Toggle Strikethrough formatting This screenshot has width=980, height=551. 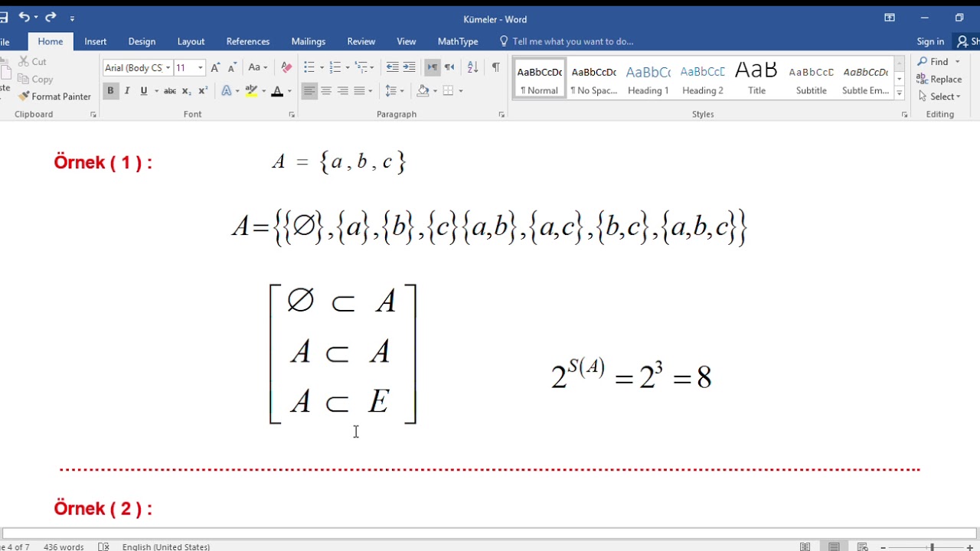click(170, 90)
